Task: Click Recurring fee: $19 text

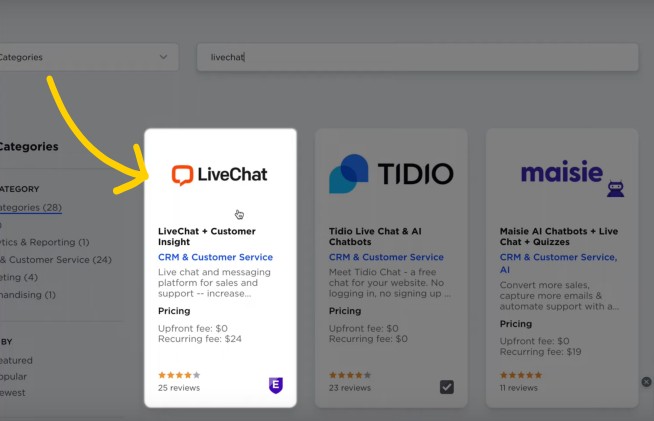Action: pos(541,352)
